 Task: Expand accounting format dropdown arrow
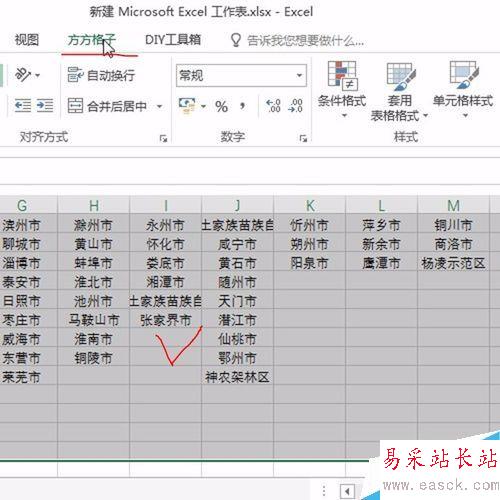pos(203,107)
